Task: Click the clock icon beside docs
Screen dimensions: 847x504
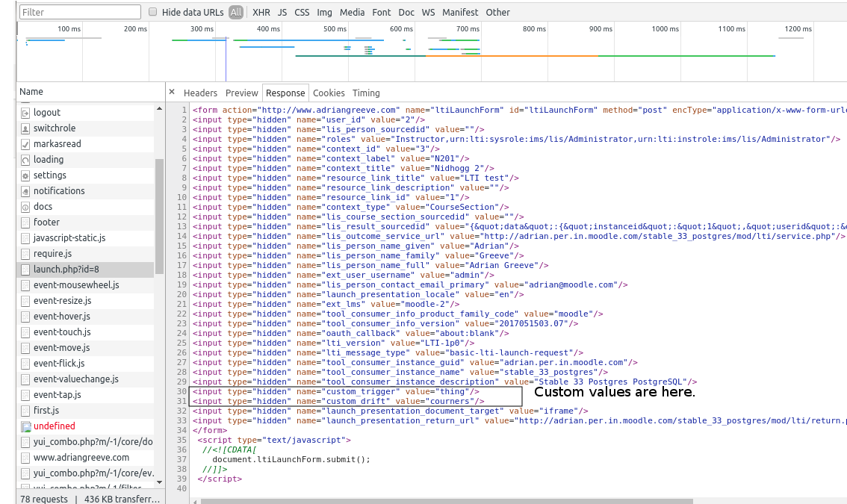Action: pyautogui.click(x=25, y=207)
